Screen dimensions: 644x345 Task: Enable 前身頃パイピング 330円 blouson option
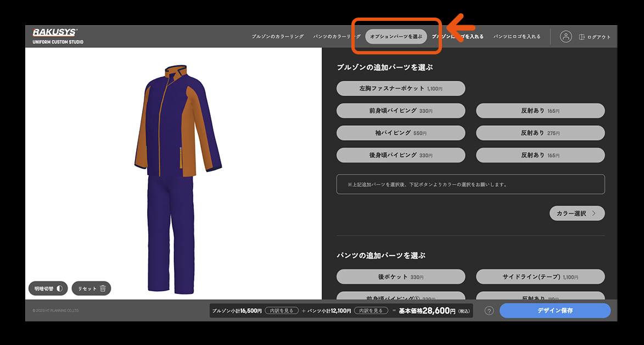pos(400,111)
